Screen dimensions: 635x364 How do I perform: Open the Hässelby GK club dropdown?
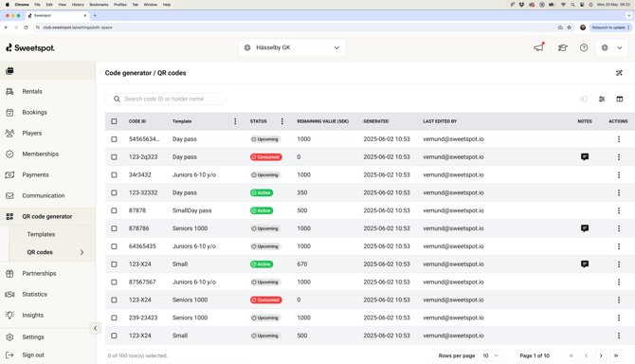tap(292, 47)
